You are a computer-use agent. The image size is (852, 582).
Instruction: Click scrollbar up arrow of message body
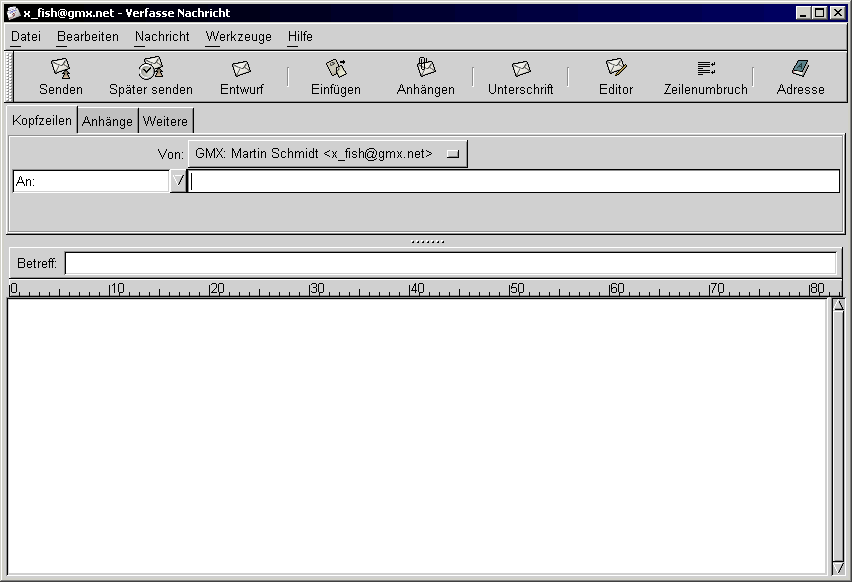pyautogui.click(x=838, y=305)
